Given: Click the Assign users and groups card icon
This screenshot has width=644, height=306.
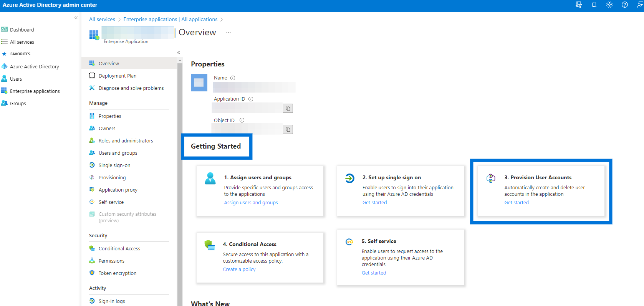Looking at the screenshot, I should click(210, 178).
